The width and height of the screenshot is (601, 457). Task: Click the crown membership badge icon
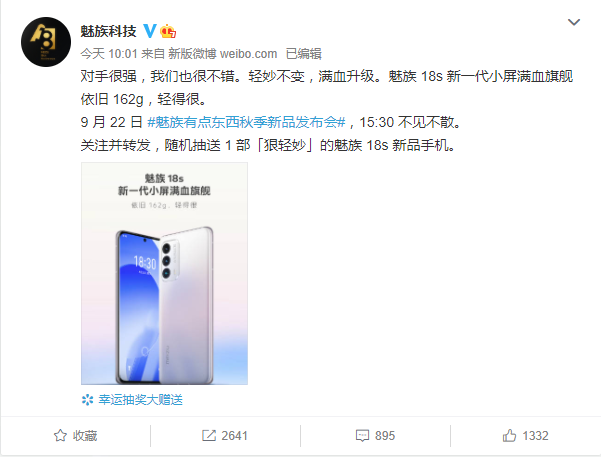[x=168, y=31]
